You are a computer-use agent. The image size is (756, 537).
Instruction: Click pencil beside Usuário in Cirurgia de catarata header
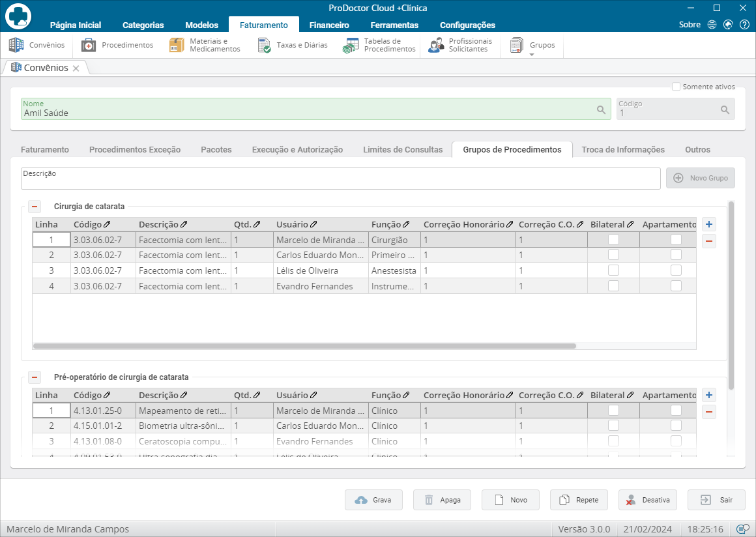tap(313, 224)
